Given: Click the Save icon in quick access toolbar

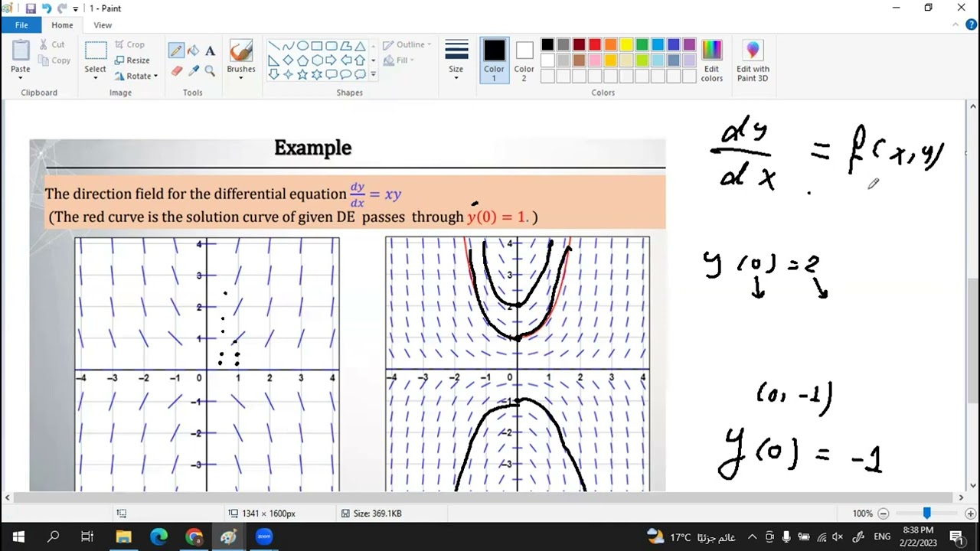Looking at the screenshot, I should point(31,8).
